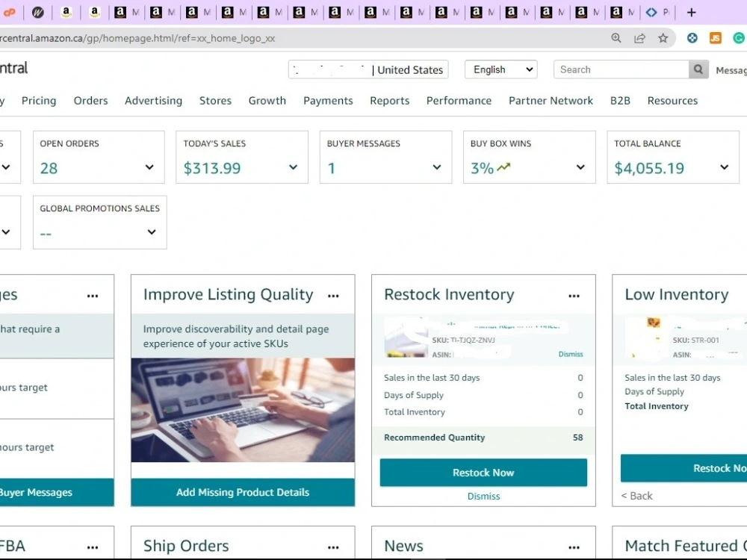Viewport: 747px width, 560px height.
Task: Click the Total Balance value $4,055.19
Action: [x=649, y=168]
